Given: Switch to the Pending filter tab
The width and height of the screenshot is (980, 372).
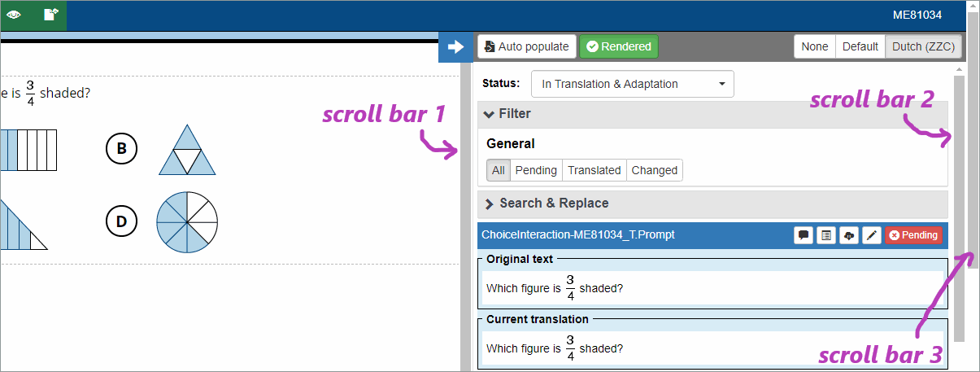Looking at the screenshot, I should (536, 170).
